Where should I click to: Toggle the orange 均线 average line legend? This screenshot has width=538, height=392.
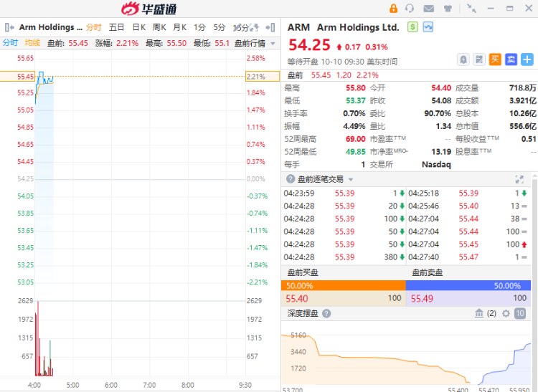pos(32,43)
